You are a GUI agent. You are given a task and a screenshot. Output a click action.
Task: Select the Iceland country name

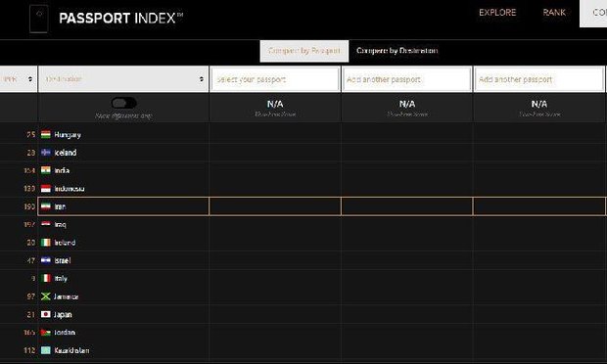point(65,153)
